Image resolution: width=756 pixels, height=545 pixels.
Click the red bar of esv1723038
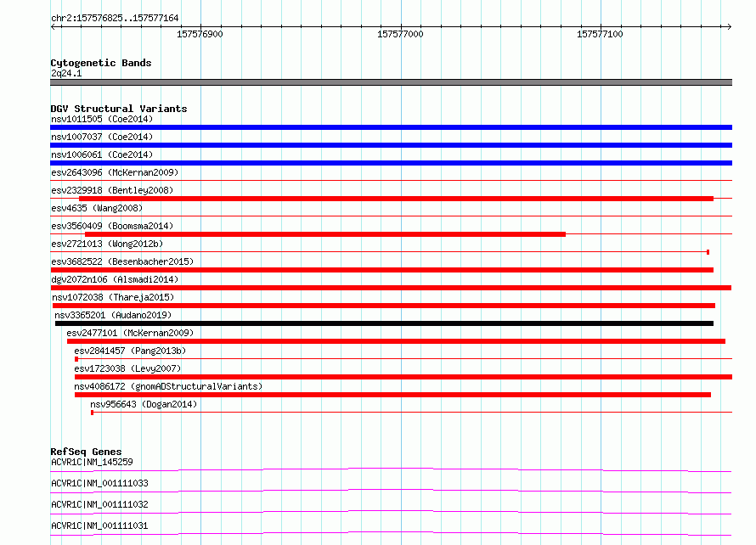pos(403,377)
